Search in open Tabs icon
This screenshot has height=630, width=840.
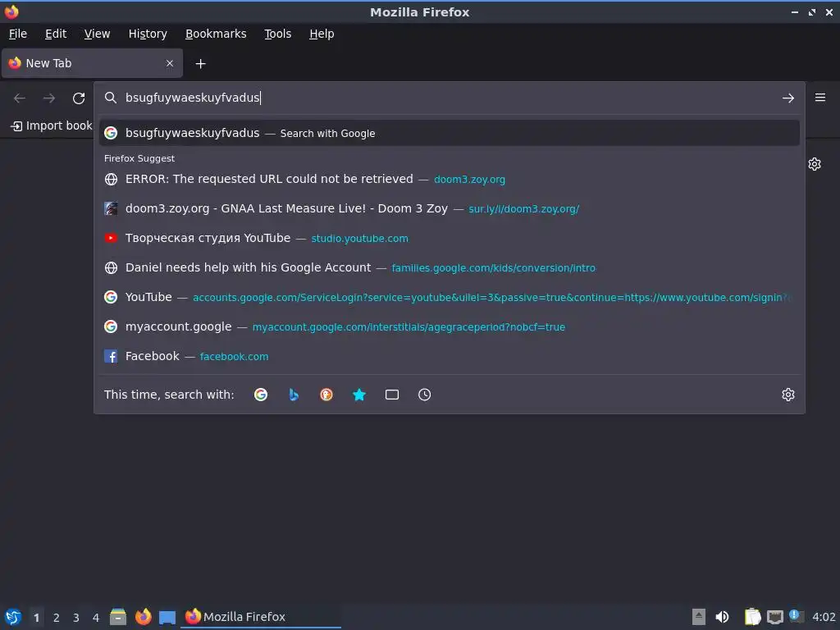click(392, 395)
